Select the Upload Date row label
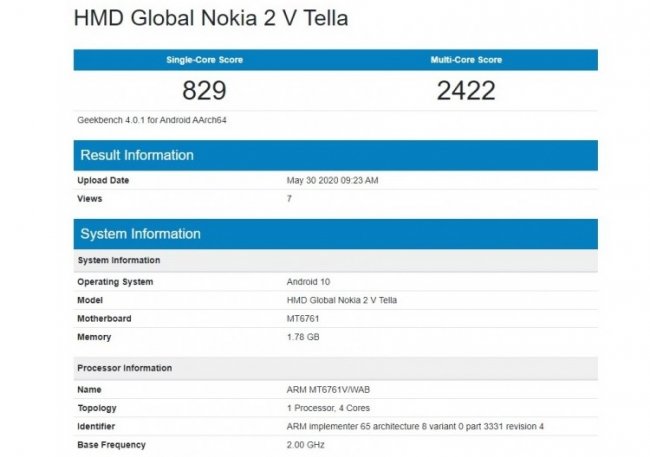Viewport: 650px width, 457px height. (103, 181)
